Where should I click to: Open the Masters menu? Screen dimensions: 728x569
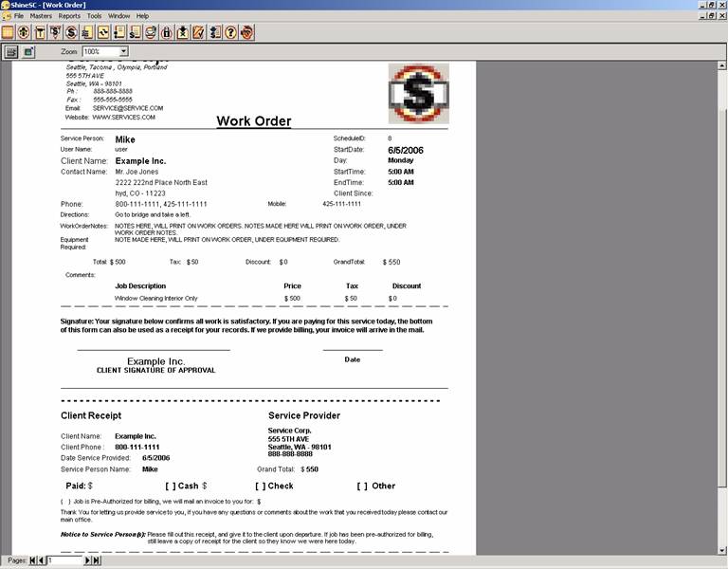41,16
